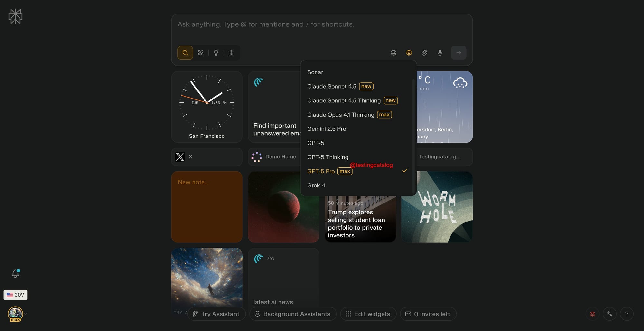Click the red bug report icon
Screen dimensions: 644x331
(x=592, y=314)
